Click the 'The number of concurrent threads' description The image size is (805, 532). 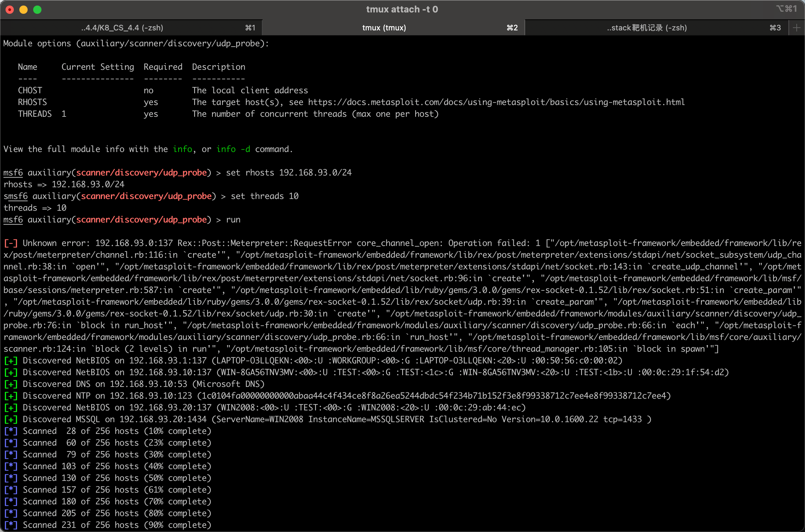pos(315,114)
